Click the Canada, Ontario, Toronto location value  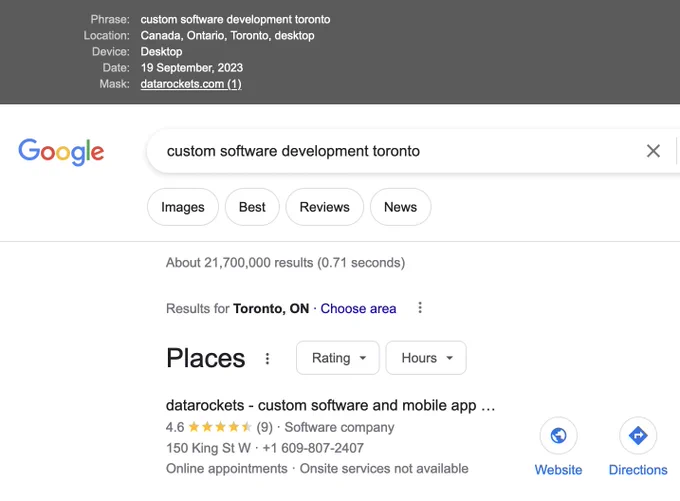tap(227, 36)
